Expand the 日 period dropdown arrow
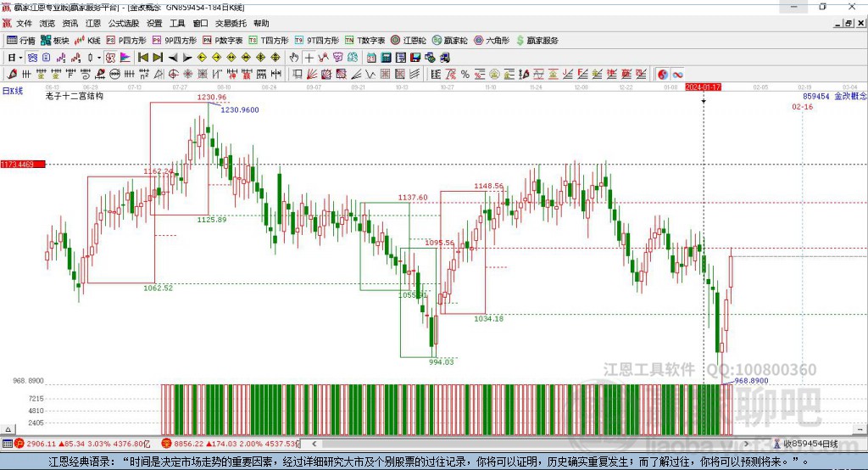This screenshot has height=470, width=868. coord(21,57)
